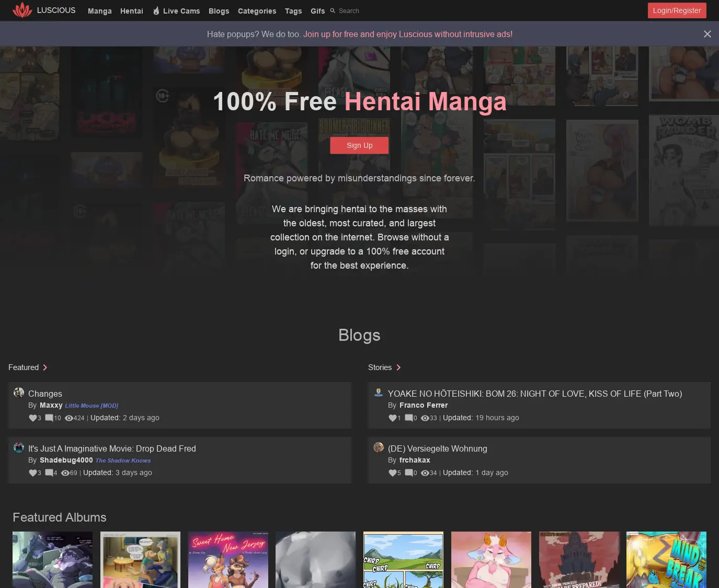The width and height of the screenshot is (719, 588).
Task: Click the heart icon on the Drop Dead Fred post
Action: 32,473
